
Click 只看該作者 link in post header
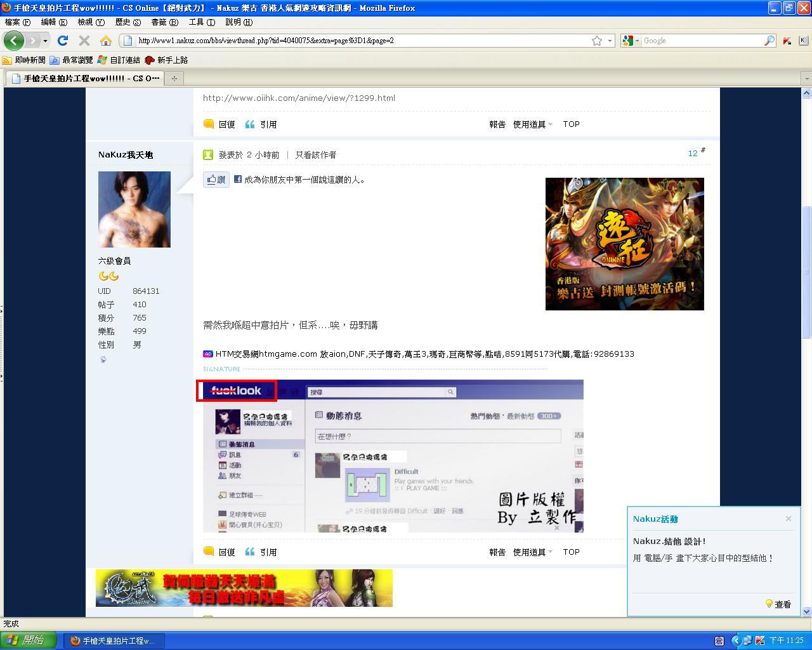point(315,155)
